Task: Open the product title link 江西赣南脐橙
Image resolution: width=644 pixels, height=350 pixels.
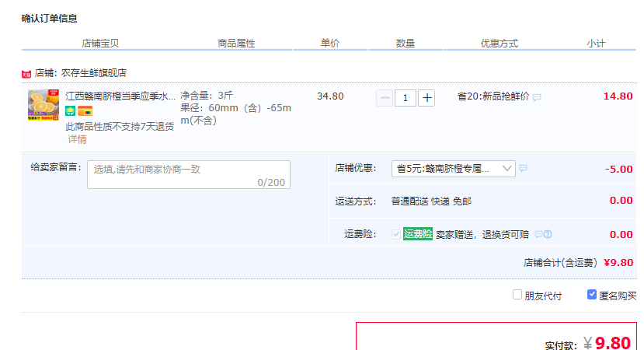Action: tap(120, 96)
